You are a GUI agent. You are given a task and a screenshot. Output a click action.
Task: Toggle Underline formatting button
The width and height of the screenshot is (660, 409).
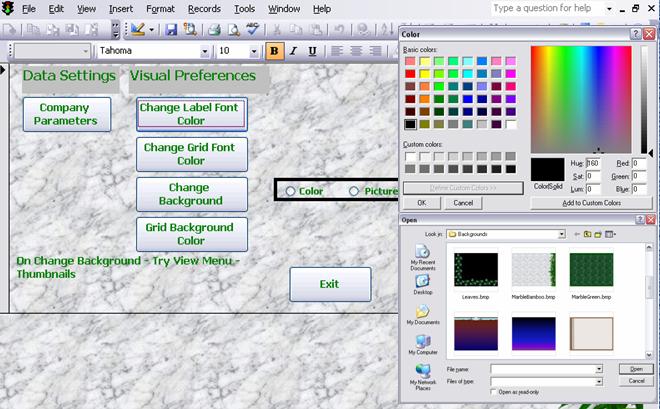[x=312, y=51]
